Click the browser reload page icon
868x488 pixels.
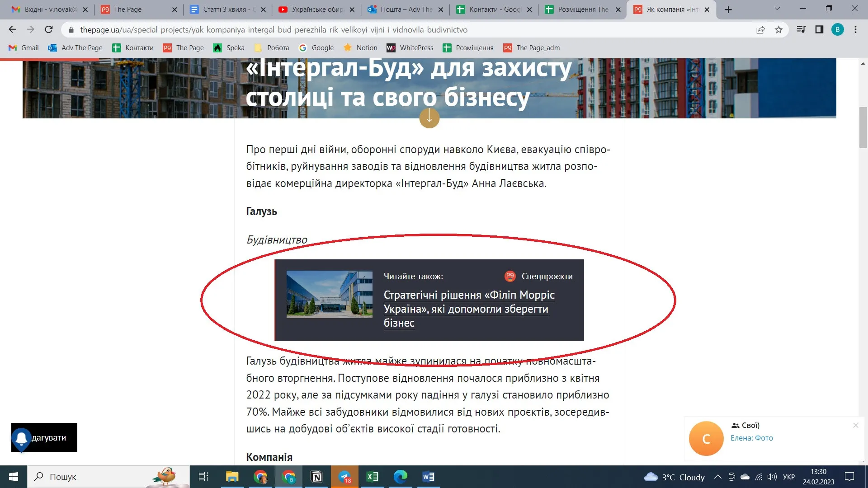49,30
